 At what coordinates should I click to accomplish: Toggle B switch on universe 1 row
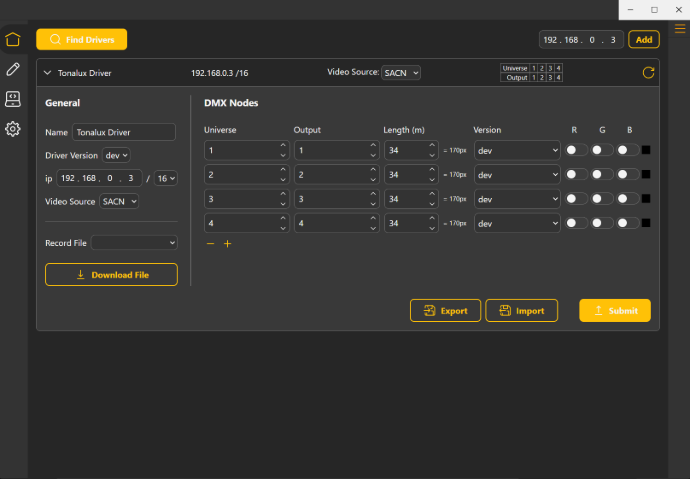pyautogui.click(x=627, y=150)
